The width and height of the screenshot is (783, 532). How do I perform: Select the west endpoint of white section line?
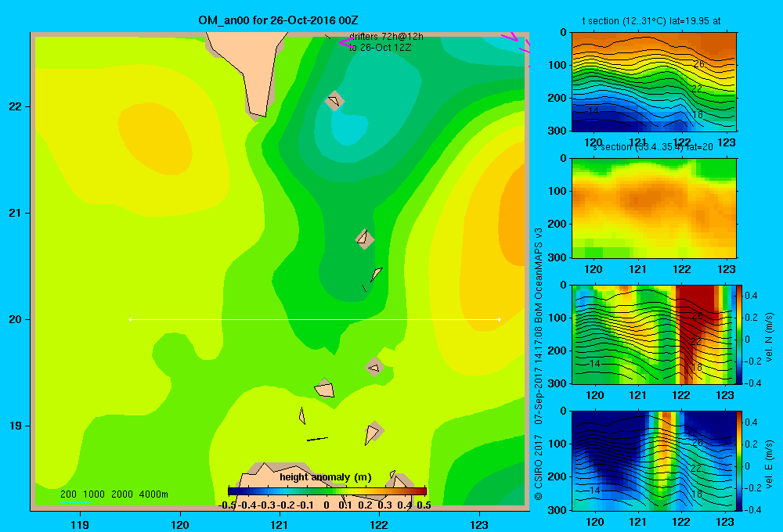(x=130, y=319)
